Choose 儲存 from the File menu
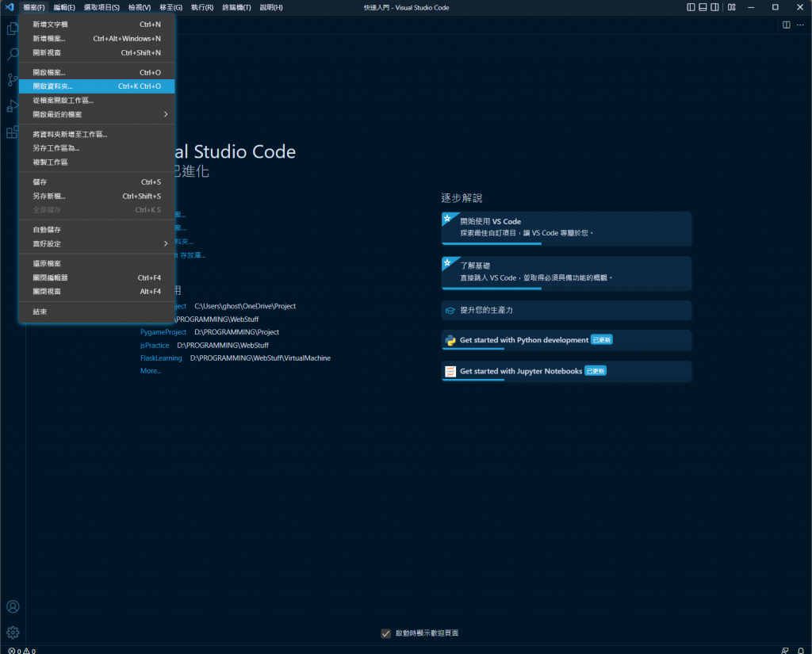The image size is (812, 654). click(x=97, y=182)
